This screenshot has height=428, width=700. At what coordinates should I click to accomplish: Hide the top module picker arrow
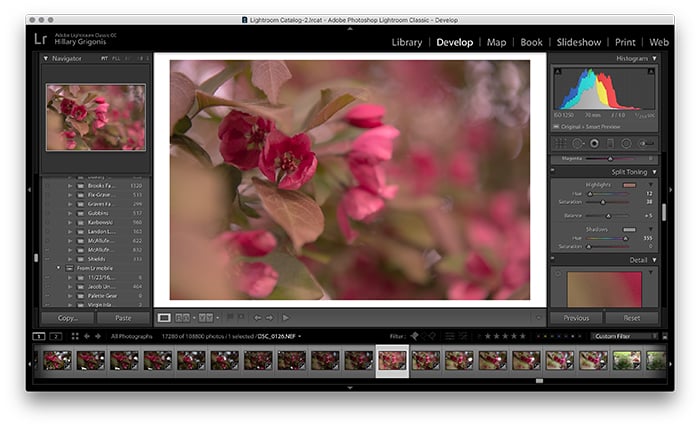coord(350,29)
